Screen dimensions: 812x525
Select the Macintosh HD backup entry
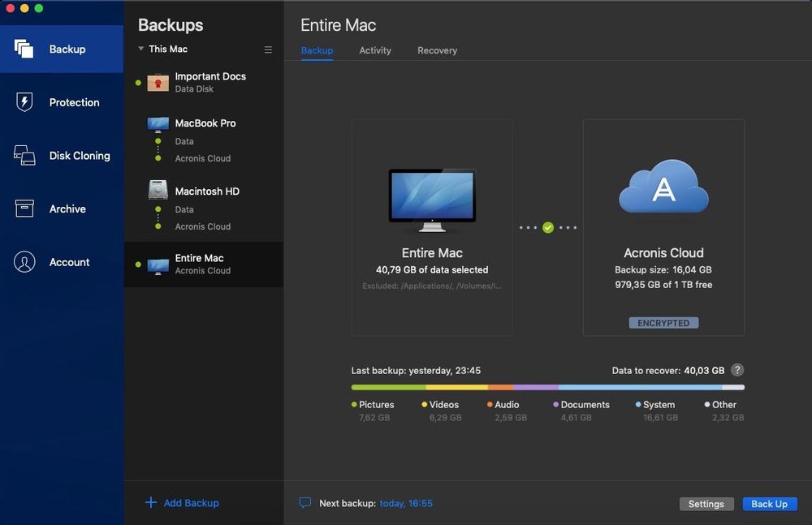click(x=206, y=191)
